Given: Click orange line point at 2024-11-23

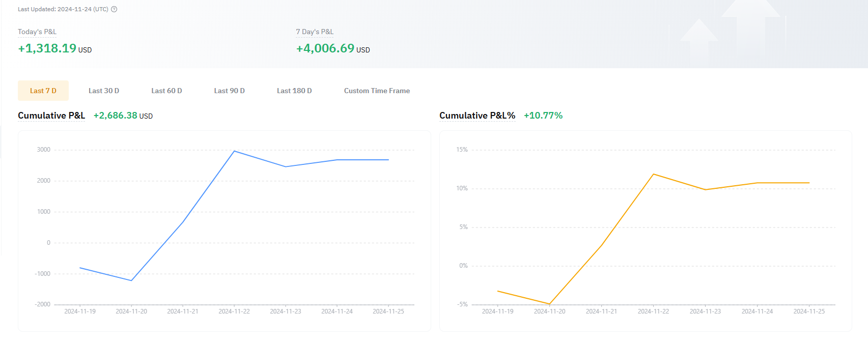Looking at the screenshot, I should coord(705,190).
